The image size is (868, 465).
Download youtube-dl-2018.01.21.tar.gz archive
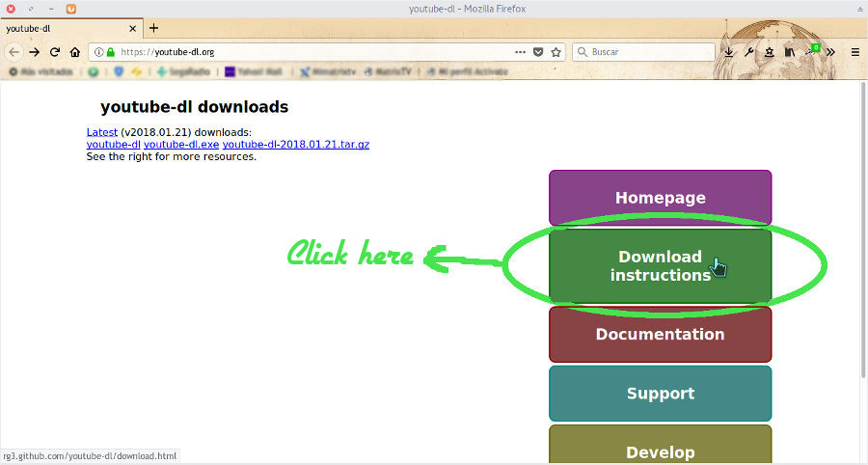click(296, 145)
